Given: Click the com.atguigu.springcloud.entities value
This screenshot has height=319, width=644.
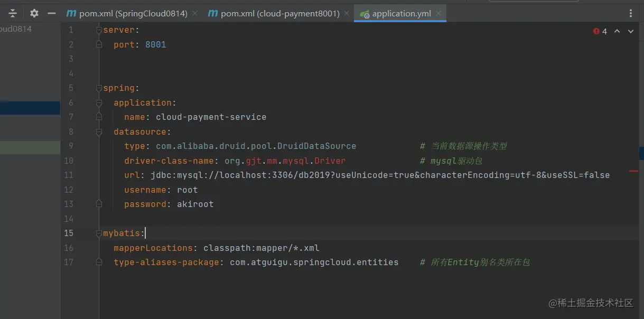Looking at the screenshot, I should pos(314,262).
